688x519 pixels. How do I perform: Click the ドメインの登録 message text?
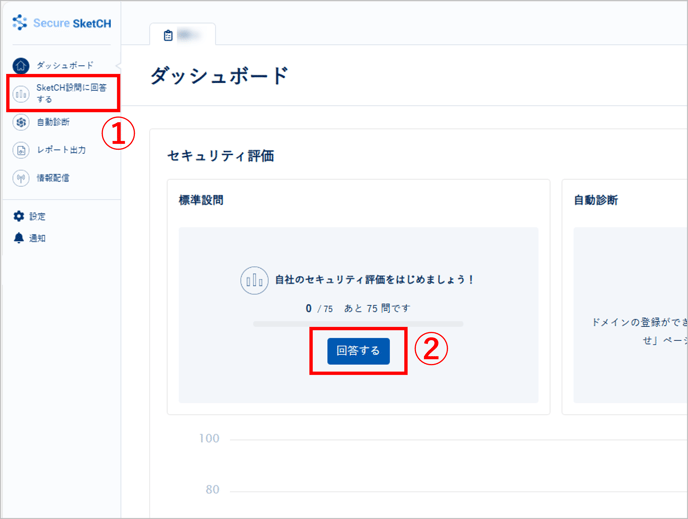[640, 331]
